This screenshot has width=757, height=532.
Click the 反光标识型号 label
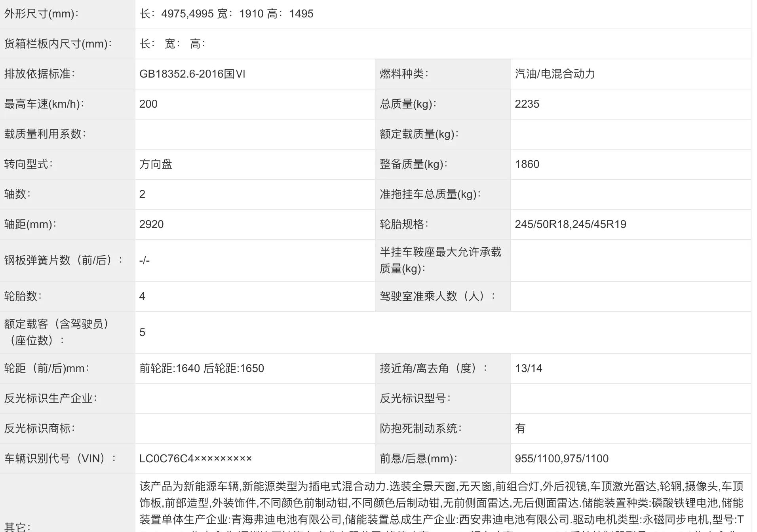(x=415, y=399)
